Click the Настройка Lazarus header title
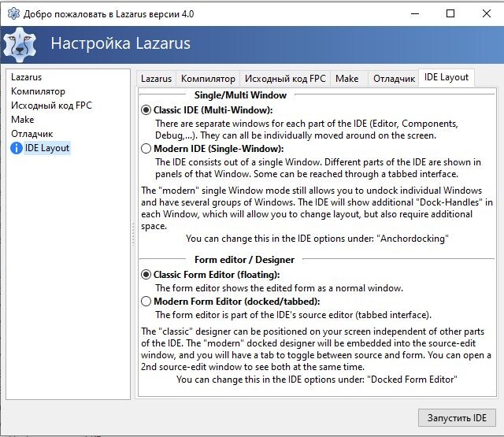The height and width of the screenshot is (437, 504). [x=120, y=43]
